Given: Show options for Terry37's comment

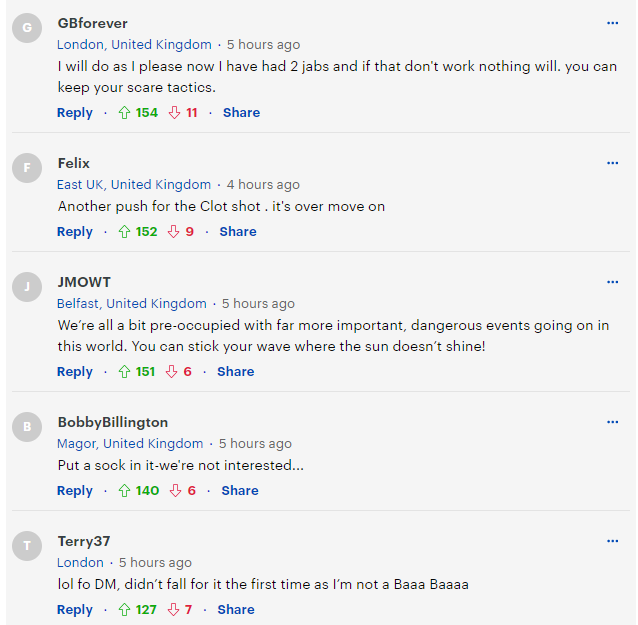Looking at the screenshot, I should point(612,541).
